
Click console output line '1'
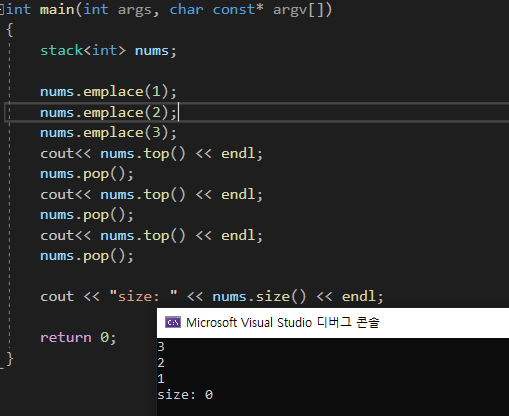coord(161,379)
